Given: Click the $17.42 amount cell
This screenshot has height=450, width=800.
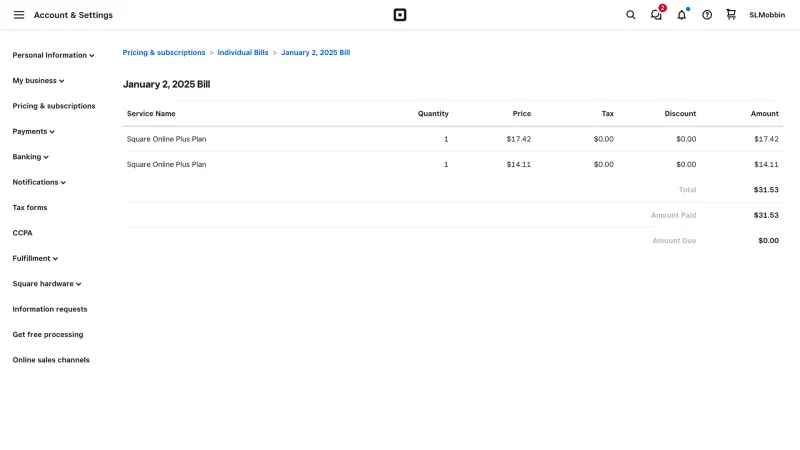Looking at the screenshot, I should coord(766,139).
